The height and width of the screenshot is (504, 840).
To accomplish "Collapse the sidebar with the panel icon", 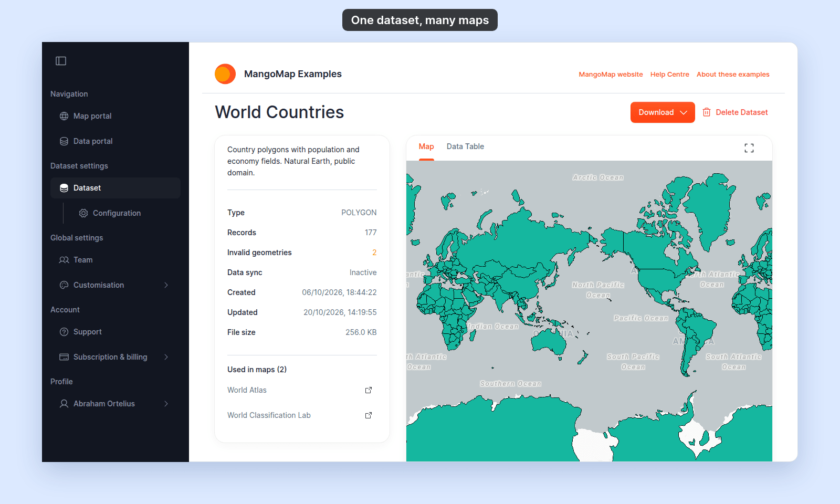I will pyautogui.click(x=61, y=61).
